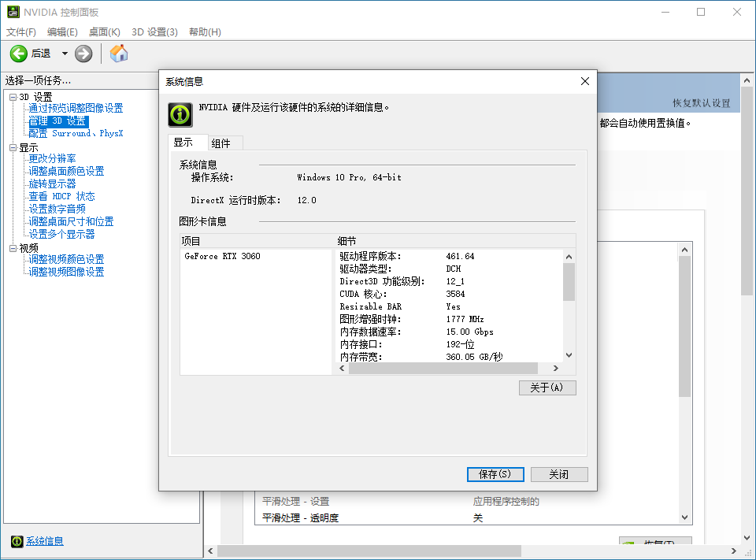The width and height of the screenshot is (756, 560).
Task: Collapse the 显示 tree node
Action: (13, 147)
